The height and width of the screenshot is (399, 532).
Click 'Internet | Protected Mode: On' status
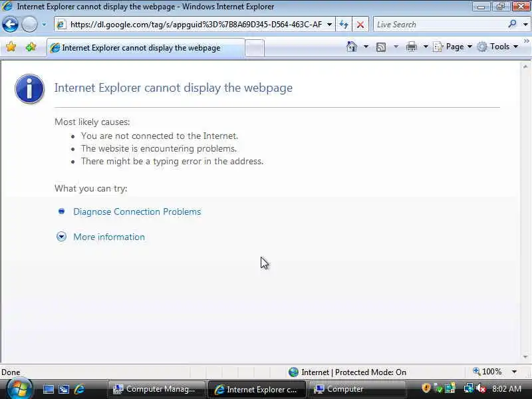pos(347,372)
